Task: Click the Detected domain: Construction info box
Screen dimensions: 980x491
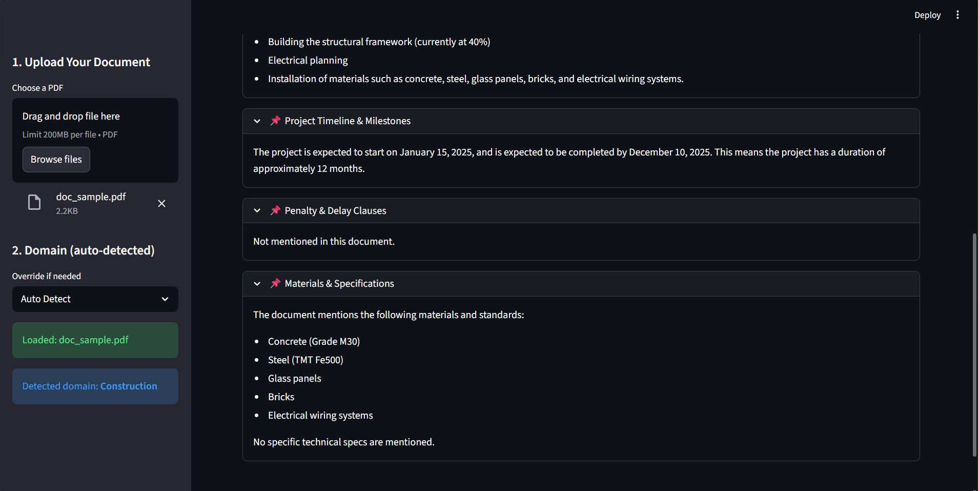Action: pyautogui.click(x=95, y=386)
